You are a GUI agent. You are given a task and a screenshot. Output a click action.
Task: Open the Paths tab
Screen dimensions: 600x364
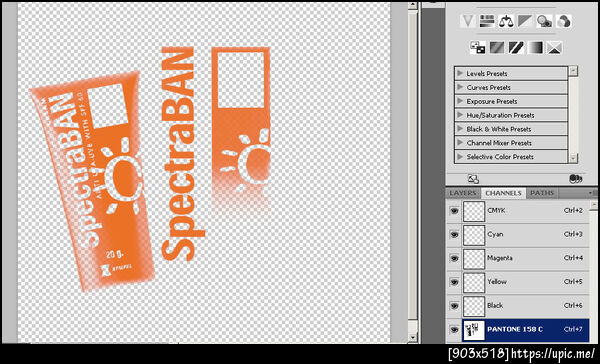[x=542, y=193]
